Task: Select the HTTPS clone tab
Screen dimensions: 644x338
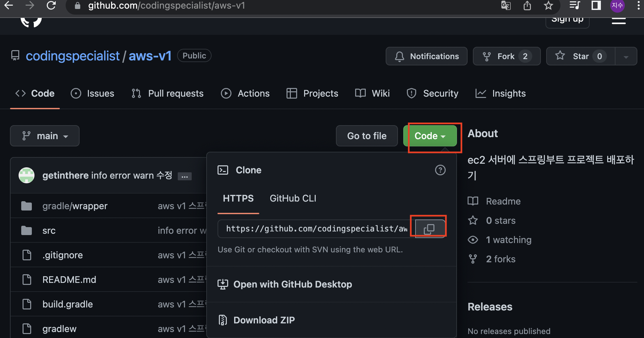Action: [x=238, y=199]
